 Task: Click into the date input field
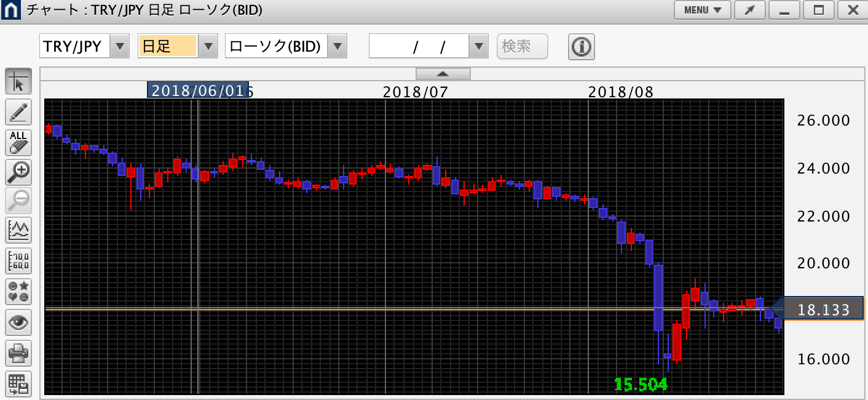click(419, 46)
